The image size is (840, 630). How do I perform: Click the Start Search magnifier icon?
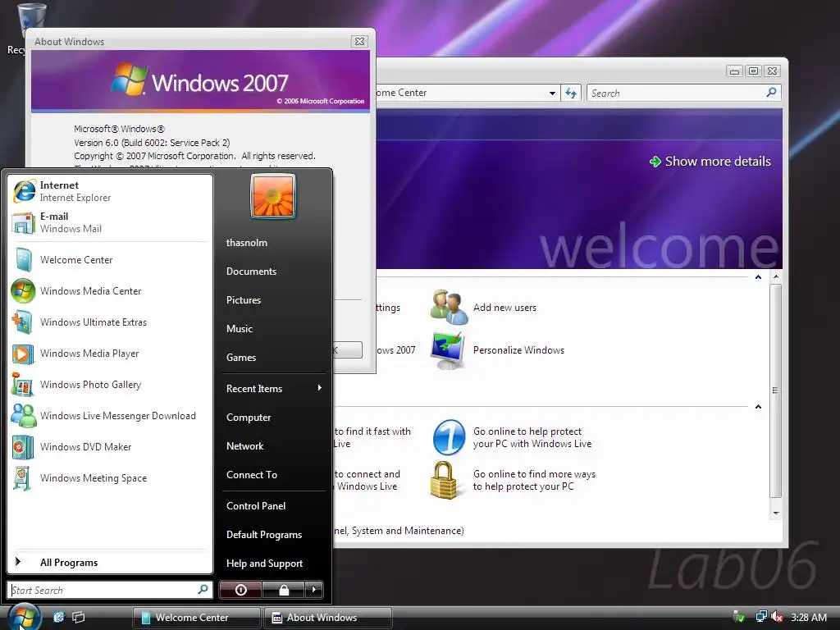point(203,589)
